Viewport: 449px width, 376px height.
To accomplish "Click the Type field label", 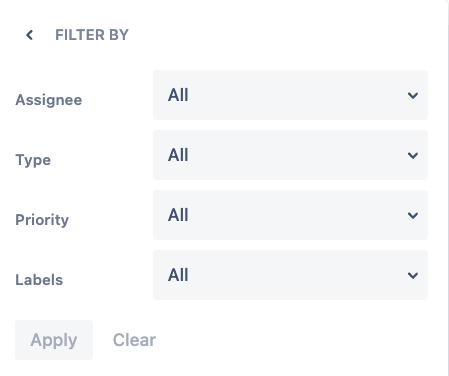I will point(33,160).
